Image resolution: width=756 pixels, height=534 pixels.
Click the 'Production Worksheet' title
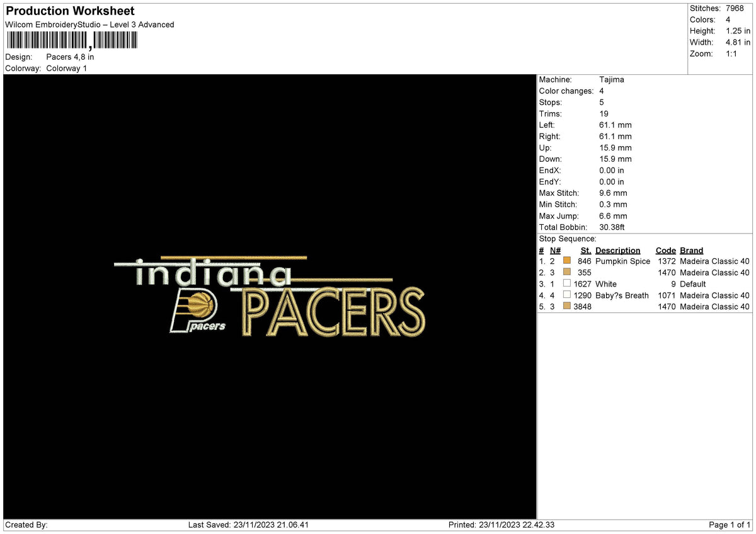tap(70, 11)
